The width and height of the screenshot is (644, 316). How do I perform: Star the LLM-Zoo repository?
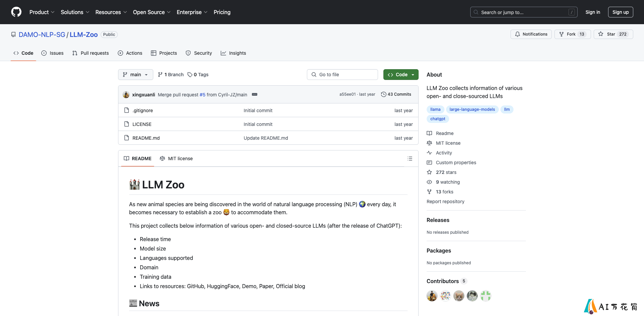tap(613, 34)
